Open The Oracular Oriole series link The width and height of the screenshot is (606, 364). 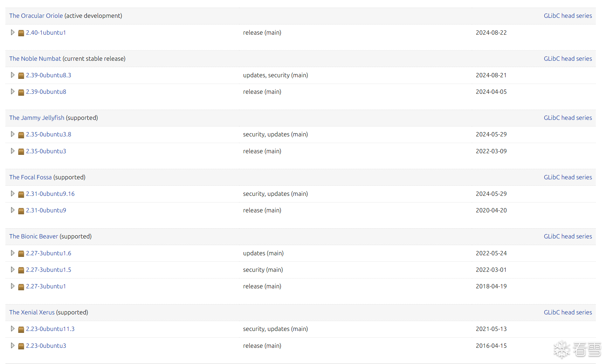(36, 16)
